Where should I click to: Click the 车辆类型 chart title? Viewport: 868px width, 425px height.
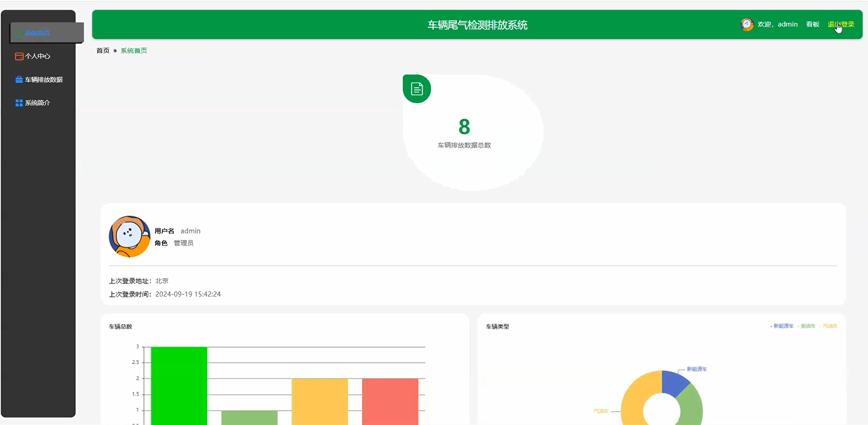[x=498, y=326]
